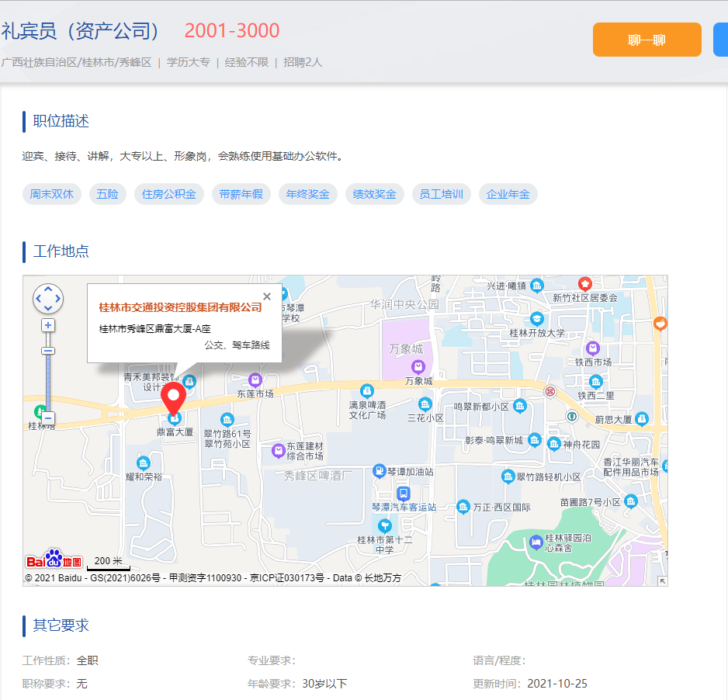Viewport: 728px width, 700px height.
Task: Click the 桂林驿园泊心森舍 hotel icon
Action: click(536, 542)
